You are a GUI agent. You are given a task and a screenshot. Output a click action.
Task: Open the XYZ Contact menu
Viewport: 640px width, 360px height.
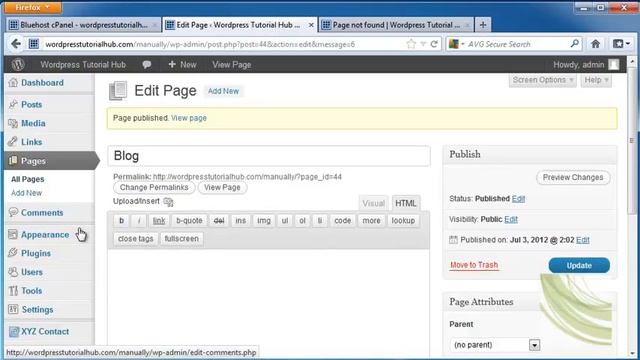[x=45, y=331]
